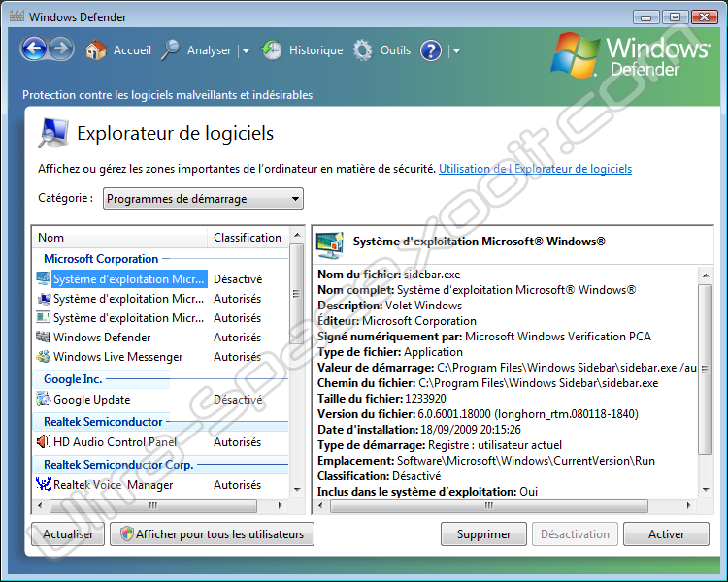Click the Taille du fichier: 1233920 line

coord(381,399)
